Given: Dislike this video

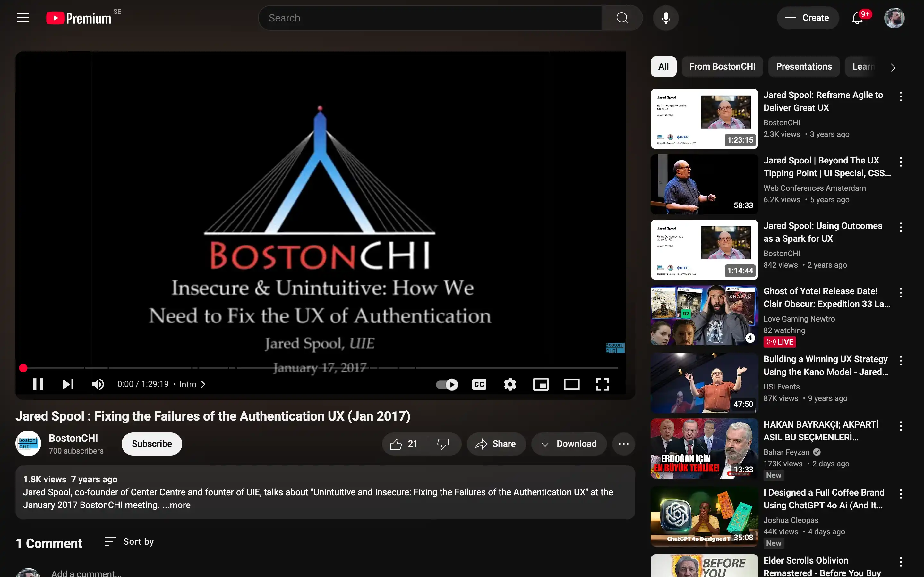Looking at the screenshot, I should pyautogui.click(x=443, y=444).
